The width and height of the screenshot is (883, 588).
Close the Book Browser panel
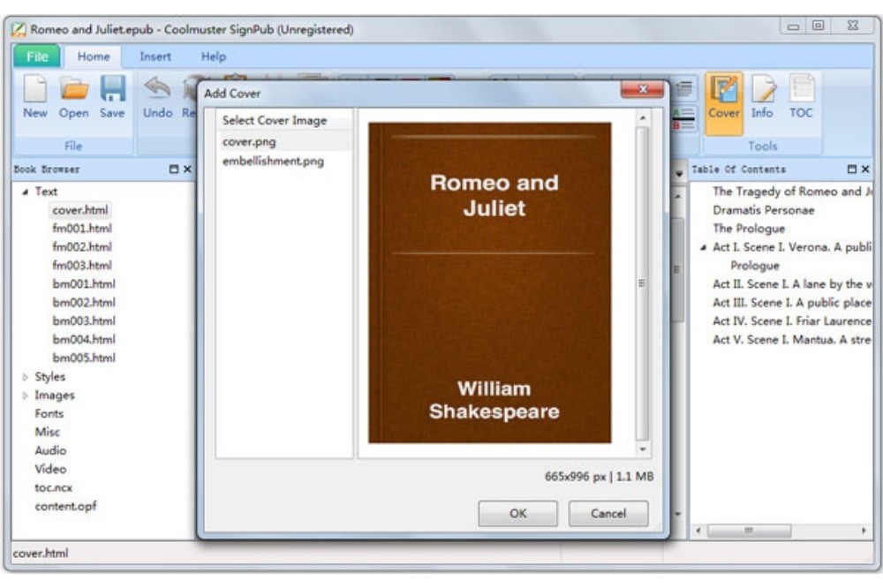[x=187, y=170]
